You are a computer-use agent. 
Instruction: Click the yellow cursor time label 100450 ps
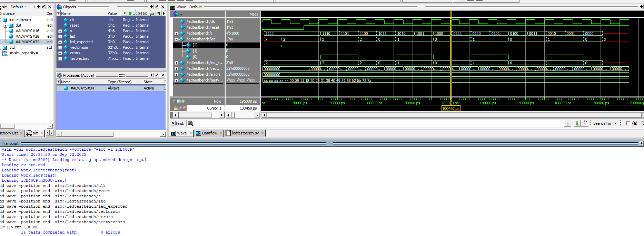point(450,108)
